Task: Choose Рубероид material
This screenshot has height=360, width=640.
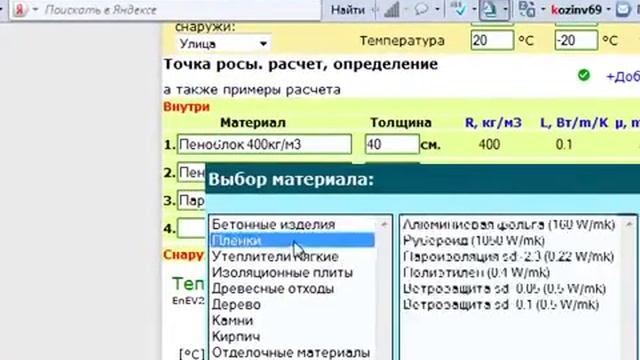Action: click(474, 240)
